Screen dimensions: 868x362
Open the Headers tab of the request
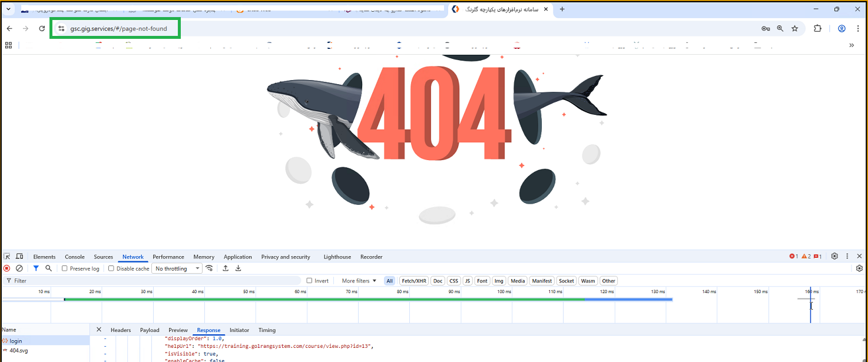(x=121, y=330)
